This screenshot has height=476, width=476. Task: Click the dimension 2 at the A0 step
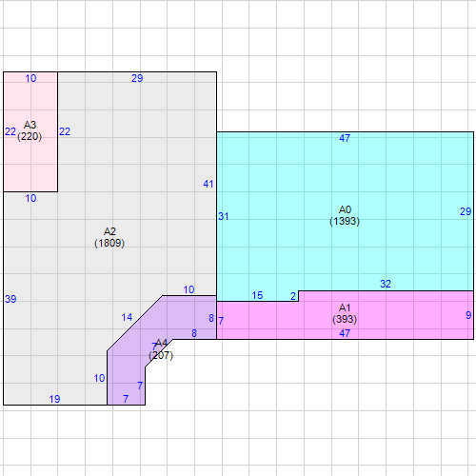click(x=293, y=296)
